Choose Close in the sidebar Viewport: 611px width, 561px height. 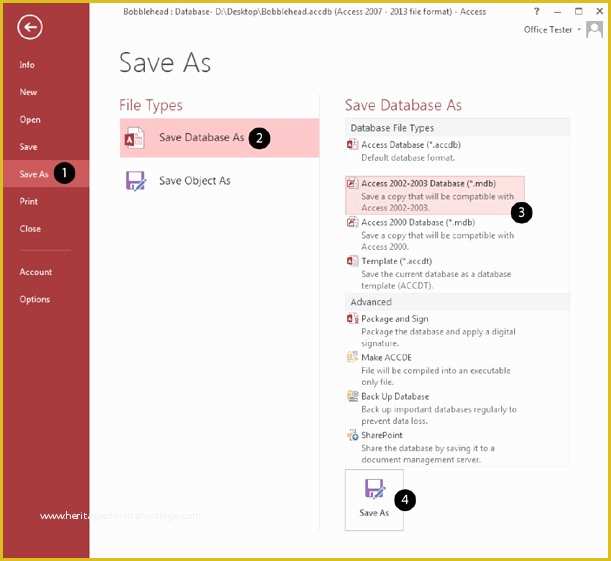[x=30, y=229]
